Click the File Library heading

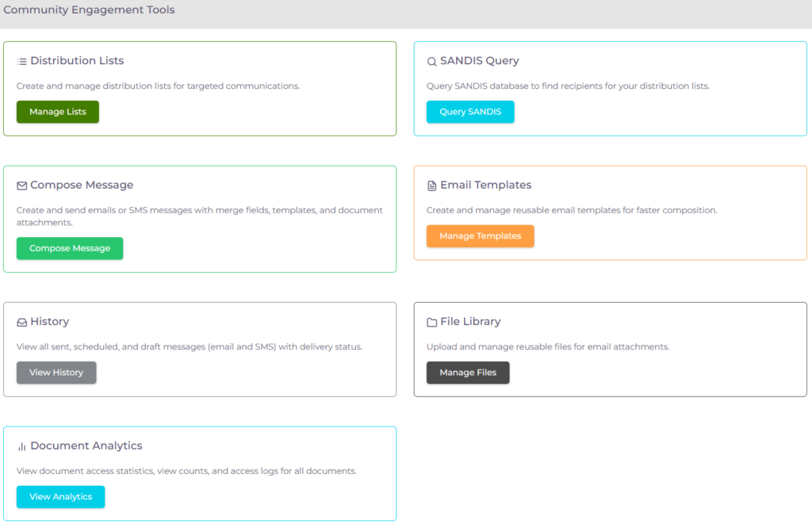[470, 321]
